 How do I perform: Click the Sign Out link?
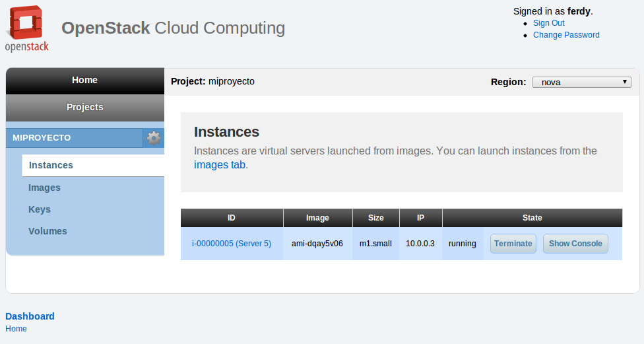(x=549, y=23)
